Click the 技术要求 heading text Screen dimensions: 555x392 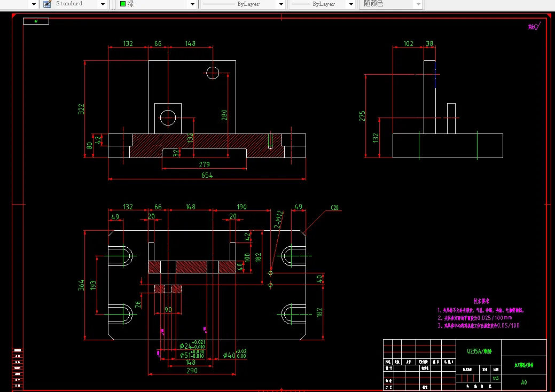[481, 301]
